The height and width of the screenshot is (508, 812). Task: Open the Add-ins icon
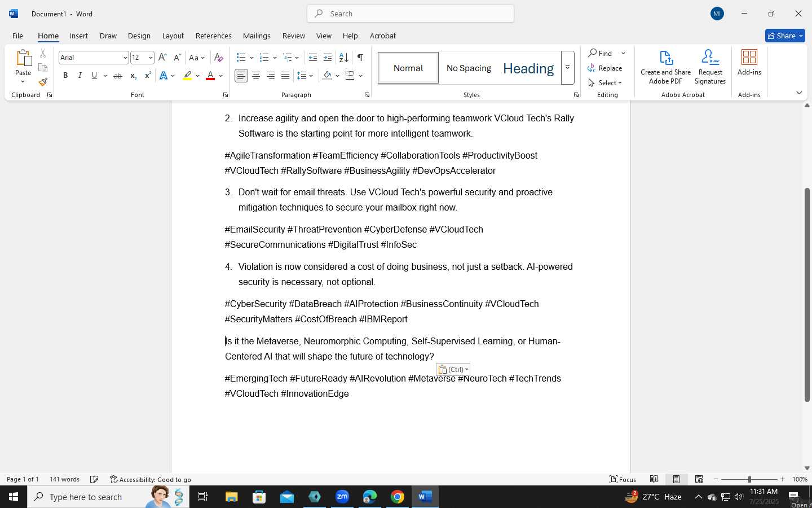coord(749,62)
